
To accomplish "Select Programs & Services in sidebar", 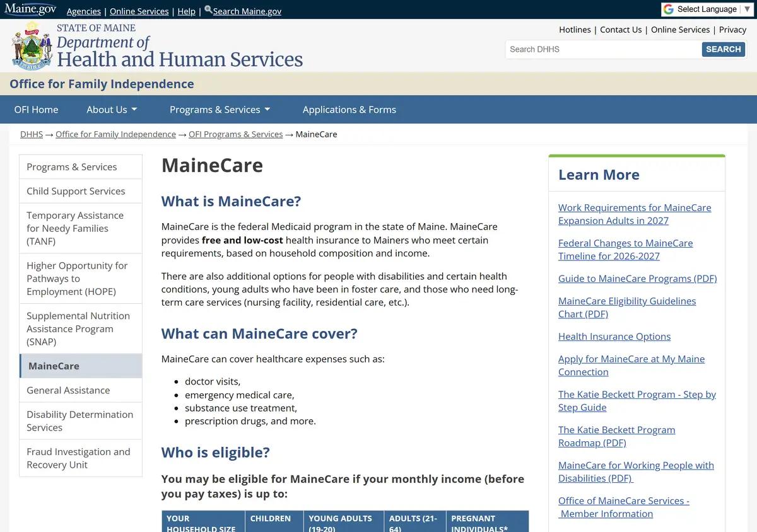I will [x=81, y=167].
